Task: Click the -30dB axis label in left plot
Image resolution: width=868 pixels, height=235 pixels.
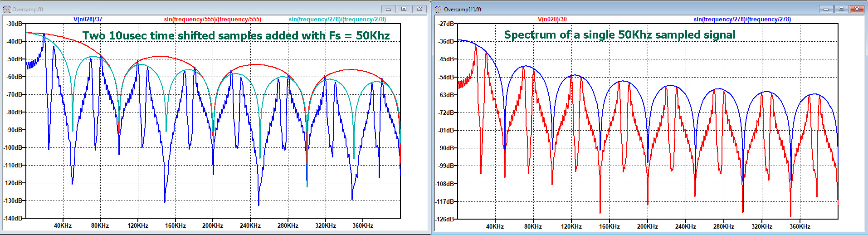Action: pos(14,24)
